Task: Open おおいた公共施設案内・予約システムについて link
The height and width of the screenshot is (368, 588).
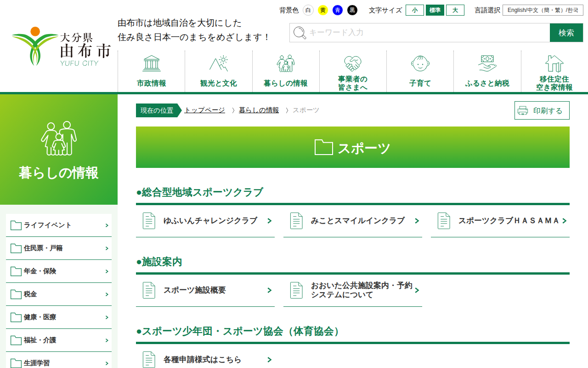Action: [353, 290]
